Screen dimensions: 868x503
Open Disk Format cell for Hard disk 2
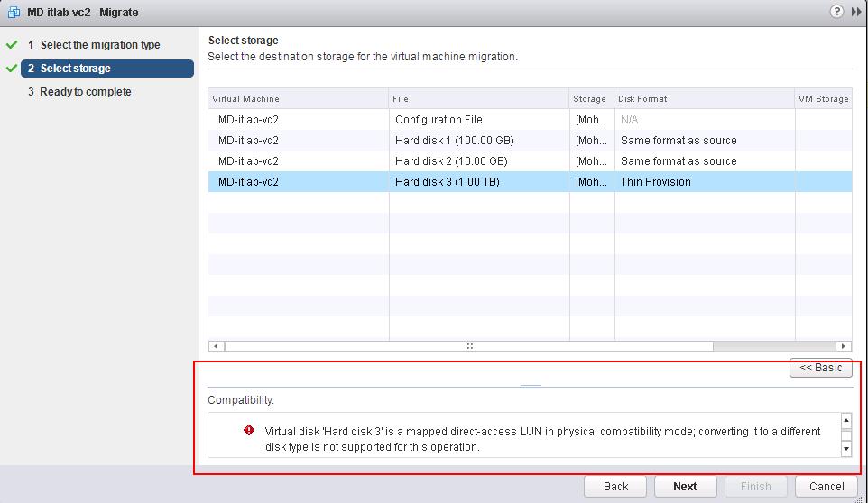click(705, 160)
